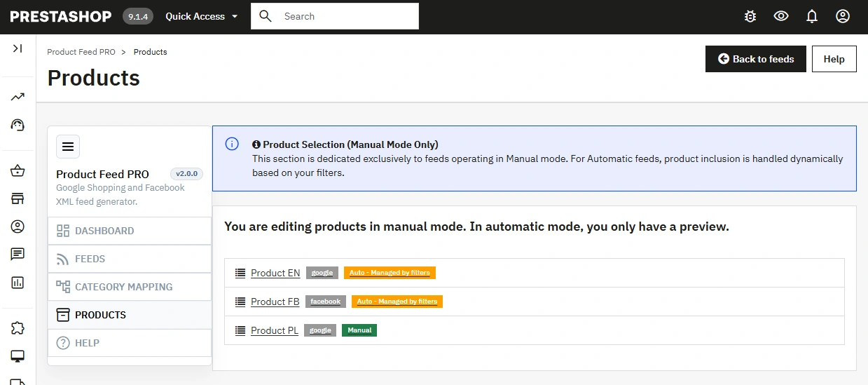Click list icon beside Product EN

click(240, 273)
